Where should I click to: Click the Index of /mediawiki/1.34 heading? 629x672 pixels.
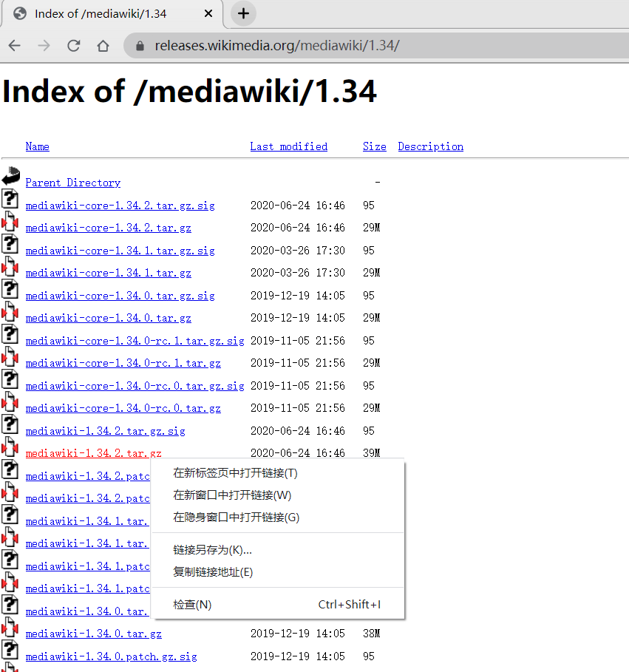click(189, 91)
